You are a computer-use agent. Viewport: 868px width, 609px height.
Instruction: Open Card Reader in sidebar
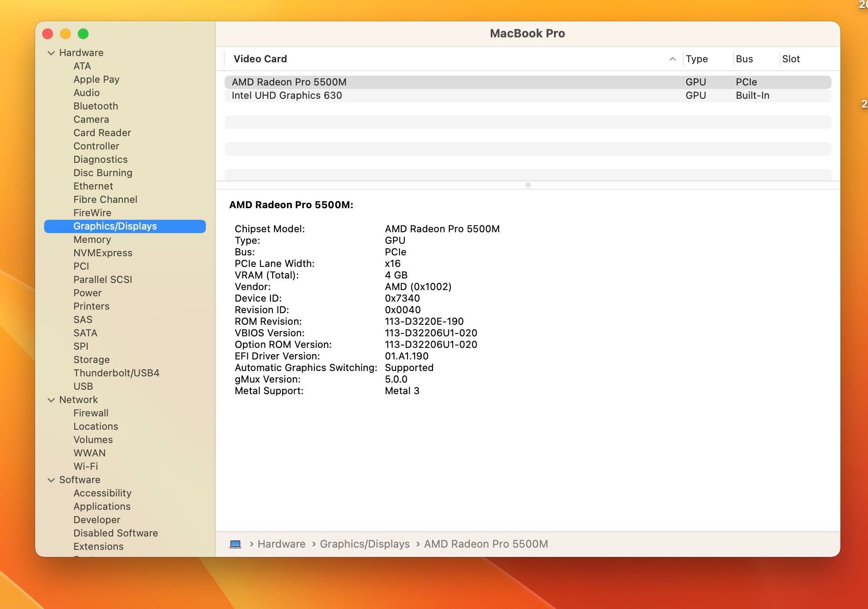[102, 133]
